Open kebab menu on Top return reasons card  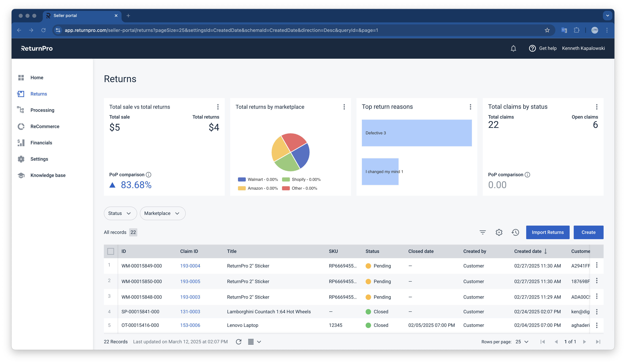(470, 107)
